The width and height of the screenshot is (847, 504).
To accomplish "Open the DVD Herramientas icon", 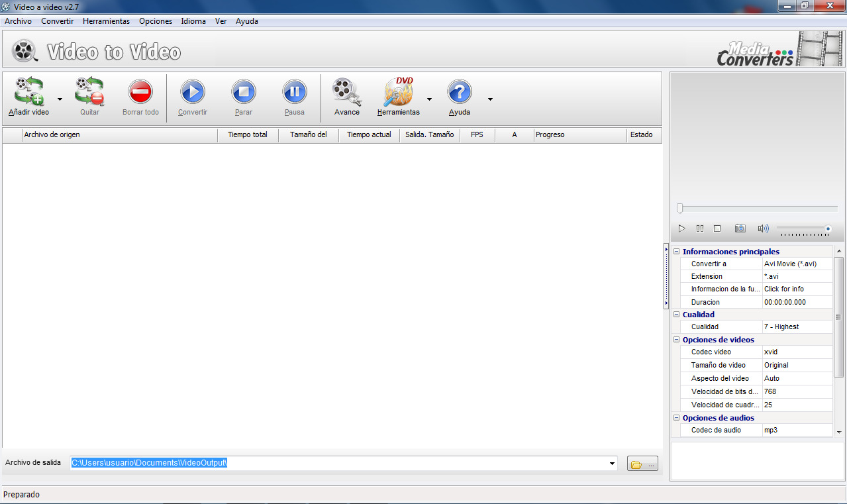I will pos(399,91).
